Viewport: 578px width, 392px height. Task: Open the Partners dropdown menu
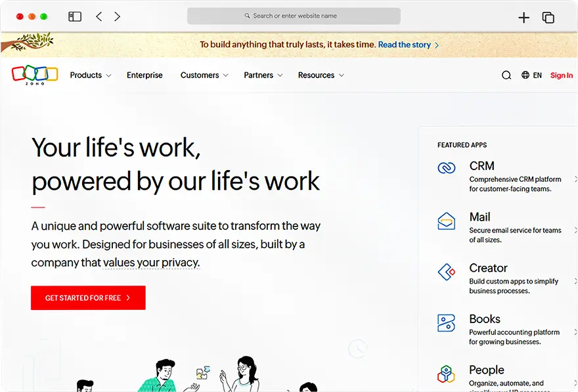tap(263, 75)
